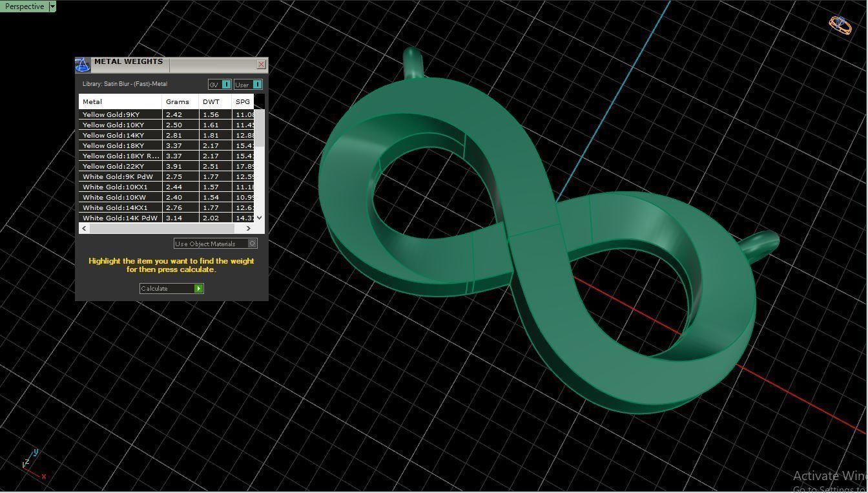Viewport: 868px width, 493px height.
Task: Click the metal list's vertical scrollbar thumb
Action: (x=260, y=128)
